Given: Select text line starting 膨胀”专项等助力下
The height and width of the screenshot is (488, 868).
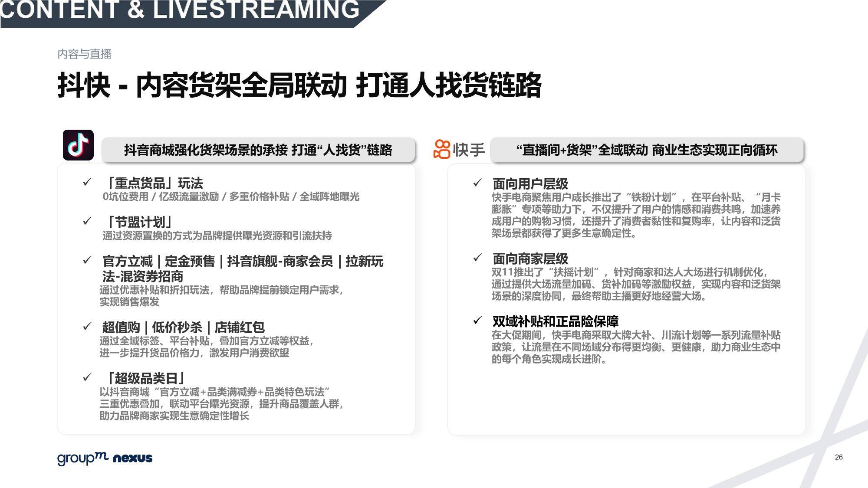Looking at the screenshot, I should (636, 210).
